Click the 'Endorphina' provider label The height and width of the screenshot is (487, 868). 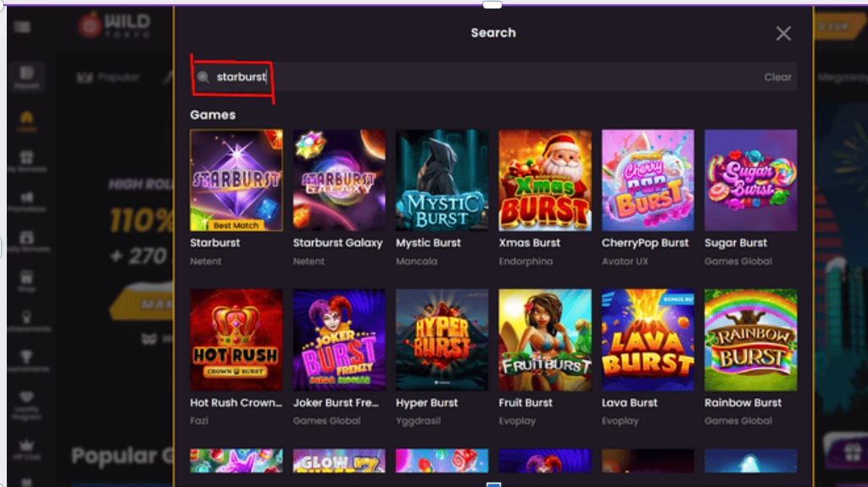[526, 261]
